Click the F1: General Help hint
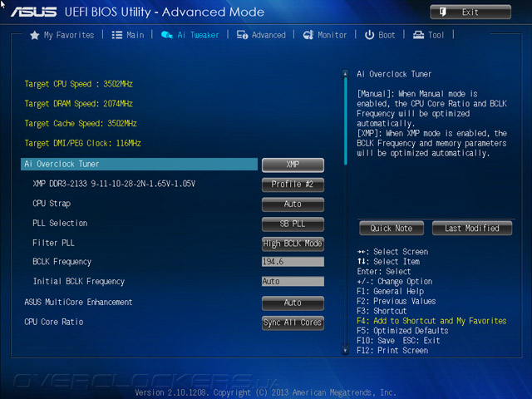532x399 pixels. [391, 292]
